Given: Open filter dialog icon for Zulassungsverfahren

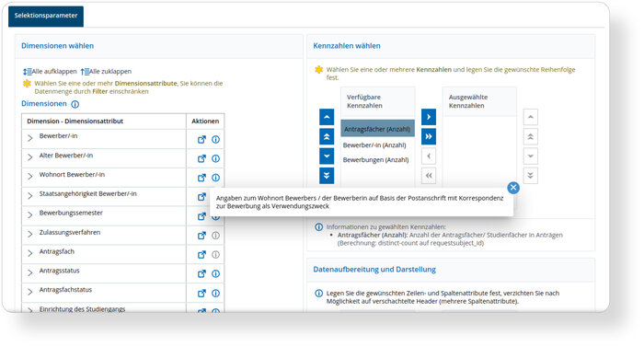Looking at the screenshot, I should 201,236.
